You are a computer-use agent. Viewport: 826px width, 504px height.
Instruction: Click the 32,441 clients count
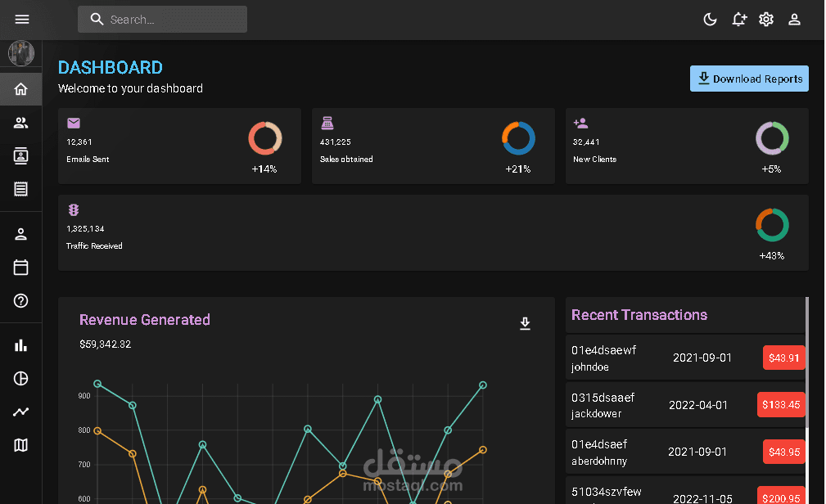[586, 142]
